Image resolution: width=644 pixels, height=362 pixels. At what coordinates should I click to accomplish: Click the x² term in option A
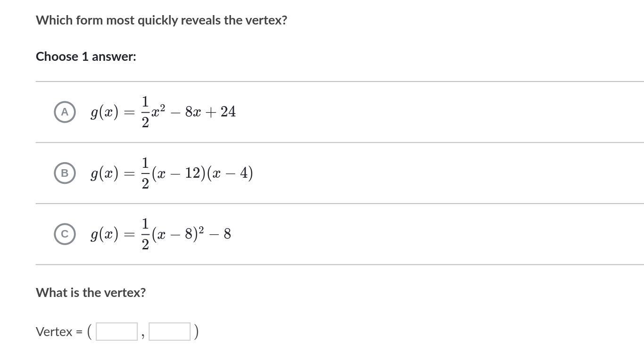click(158, 111)
